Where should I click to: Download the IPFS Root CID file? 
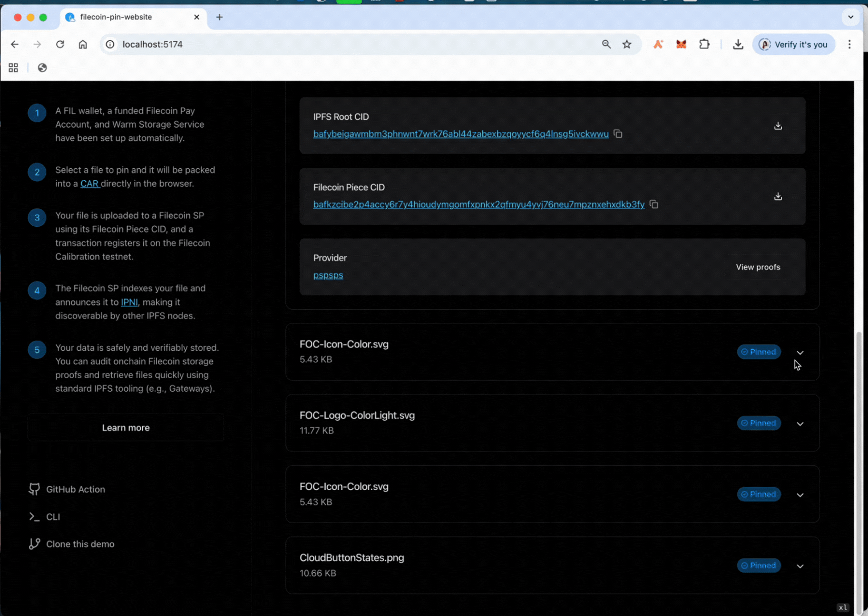click(777, 126)
